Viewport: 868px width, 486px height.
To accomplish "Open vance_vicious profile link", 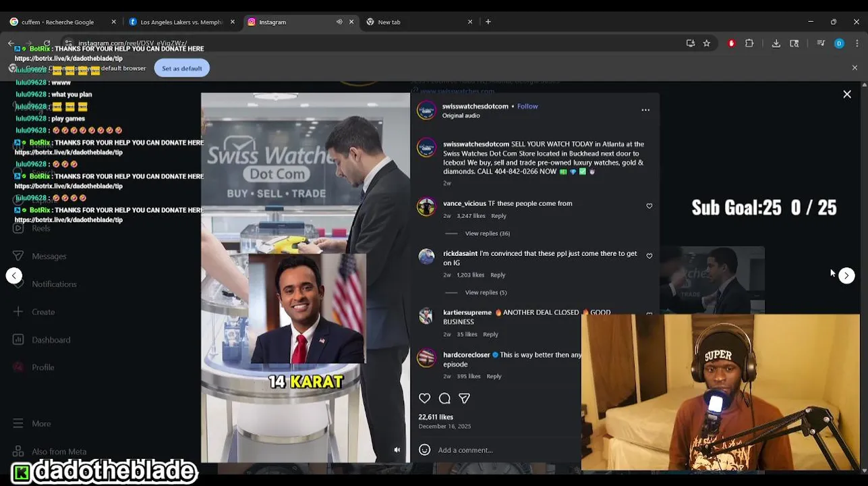I will [x=464, y=203].
